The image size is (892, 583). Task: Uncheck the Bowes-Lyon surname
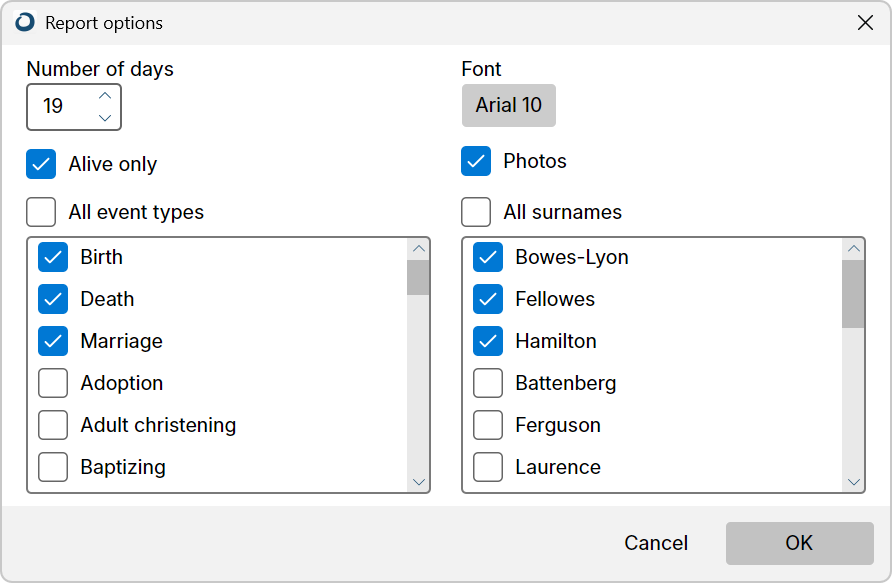click(488, 257)
